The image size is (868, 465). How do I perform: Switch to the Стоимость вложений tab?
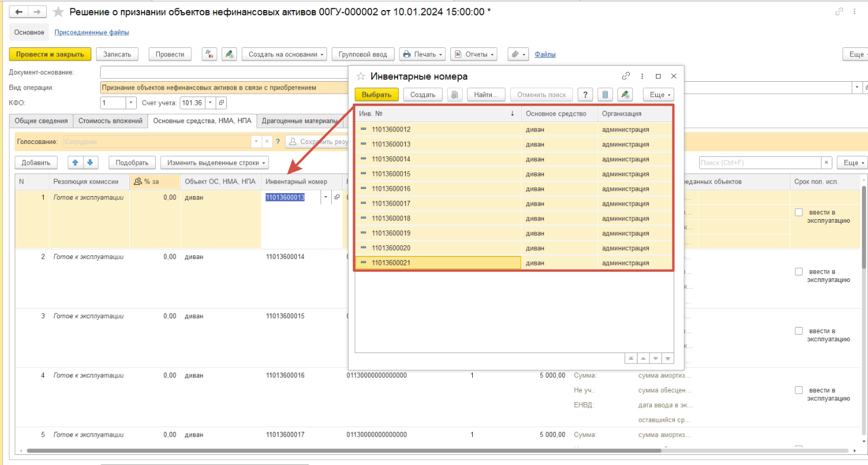111,121
